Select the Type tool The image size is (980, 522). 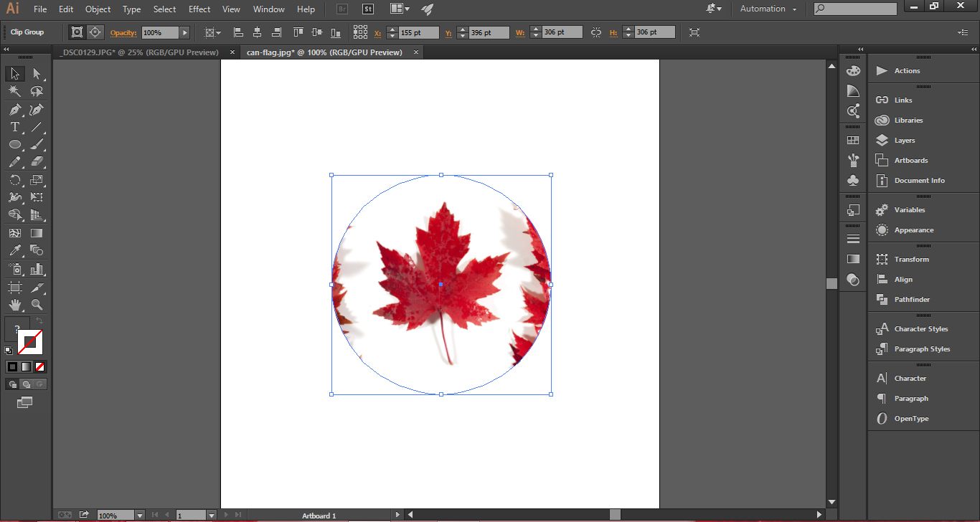point(13,126)
